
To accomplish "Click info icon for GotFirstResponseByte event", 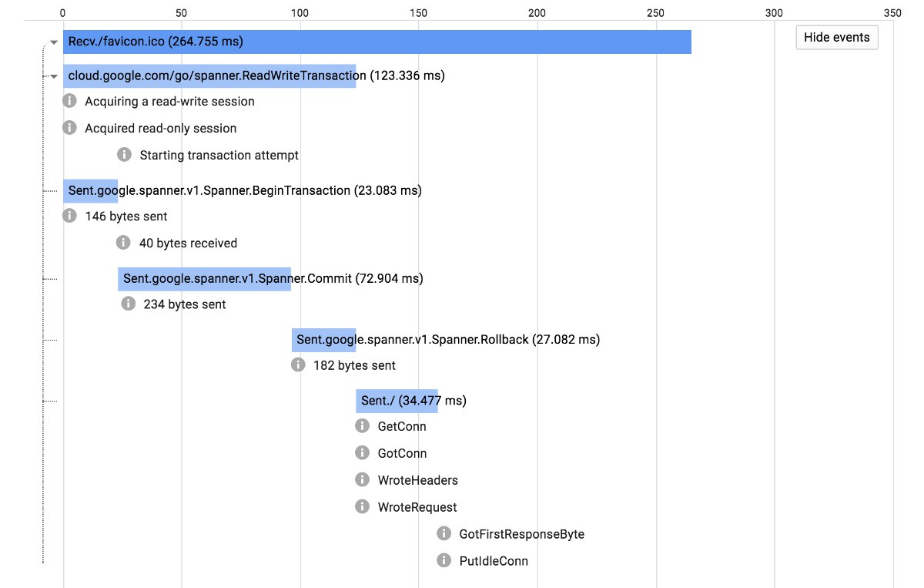I will coord(444,533).
